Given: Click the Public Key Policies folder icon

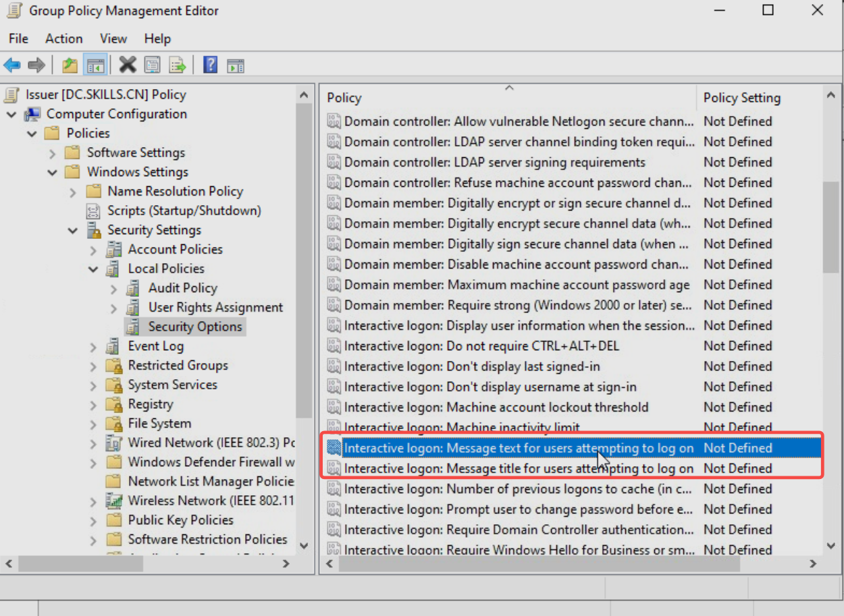Looking at the screenshot, I should click(x=114, y=520).
